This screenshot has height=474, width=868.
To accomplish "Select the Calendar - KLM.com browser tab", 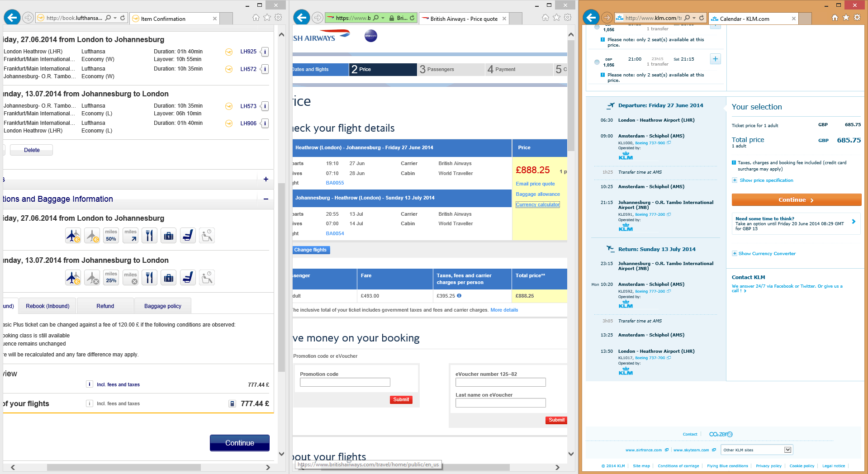I will point(753,19).
